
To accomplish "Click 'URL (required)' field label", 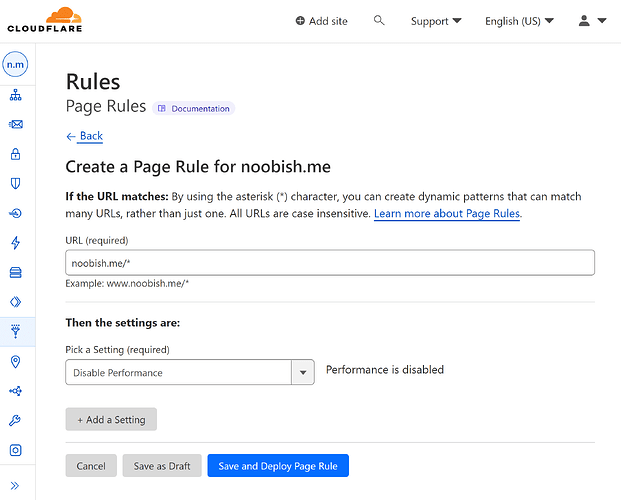I will click(x=97, y=240).
